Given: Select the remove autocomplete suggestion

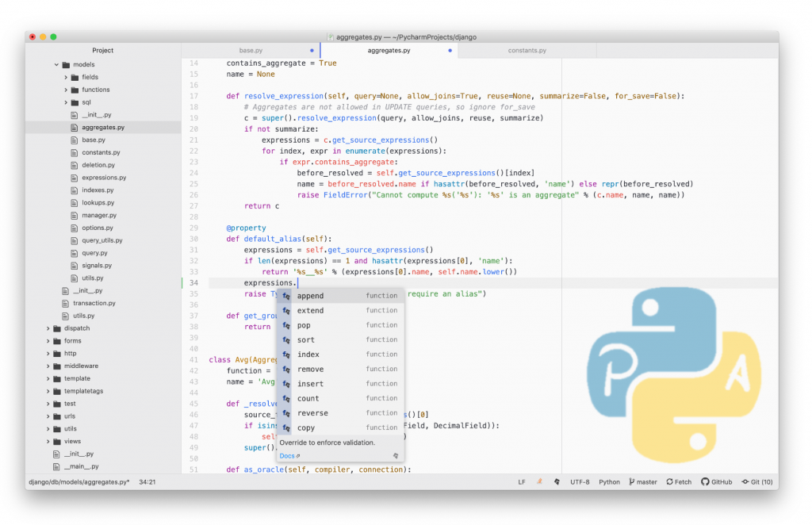Looking at the screenshot, I should [x=340, y=369].
